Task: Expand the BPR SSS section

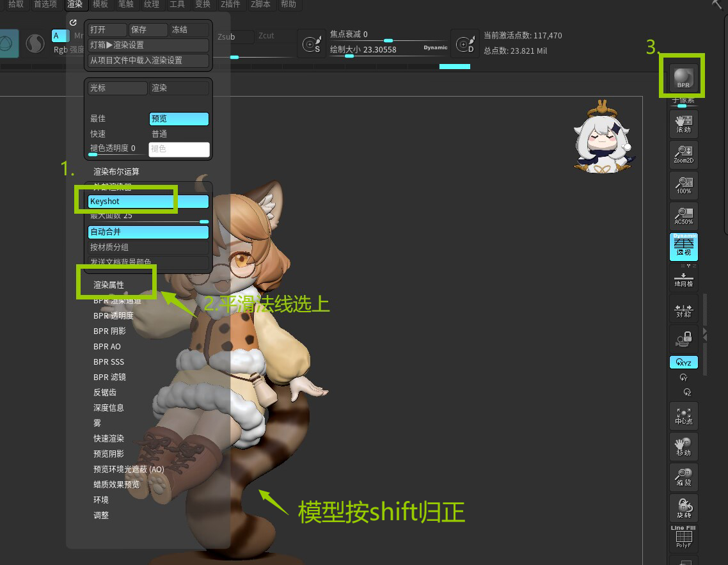Action: coord(109,362)
